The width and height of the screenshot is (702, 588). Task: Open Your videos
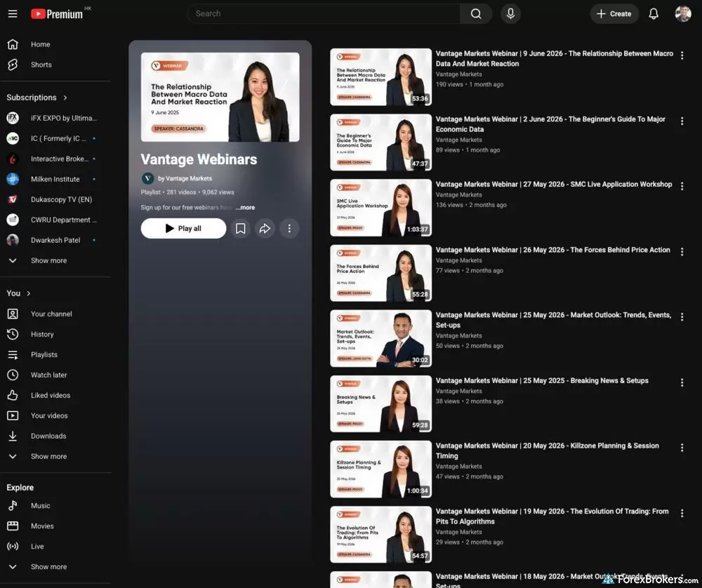pyautogui.click(x=55, y=415)
